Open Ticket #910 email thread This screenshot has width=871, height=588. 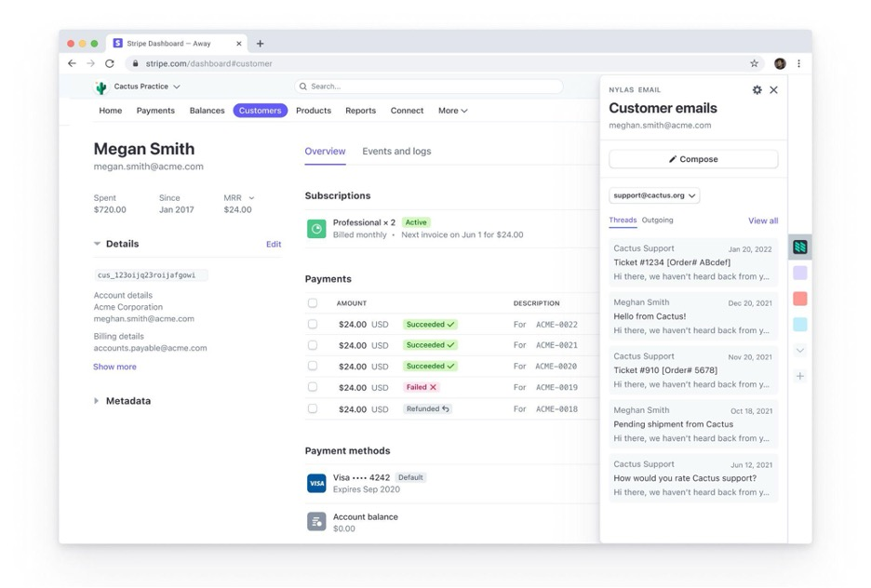coord(693,369)
